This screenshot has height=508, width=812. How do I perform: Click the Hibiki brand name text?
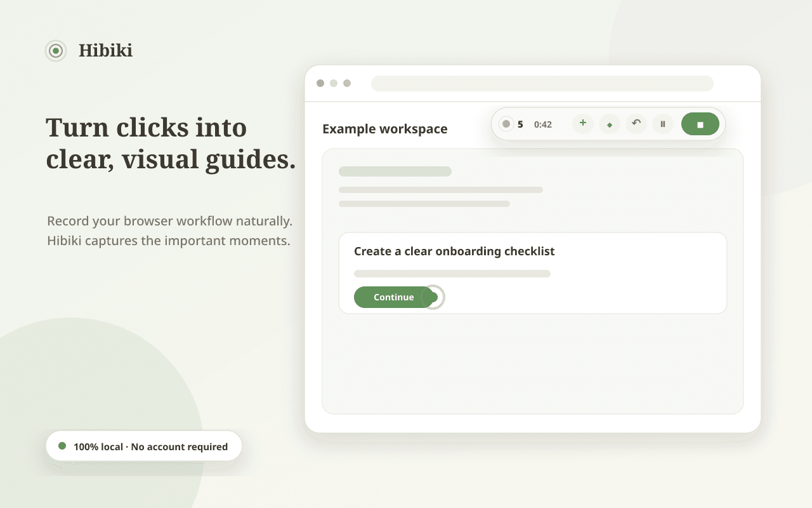(106, 51)
